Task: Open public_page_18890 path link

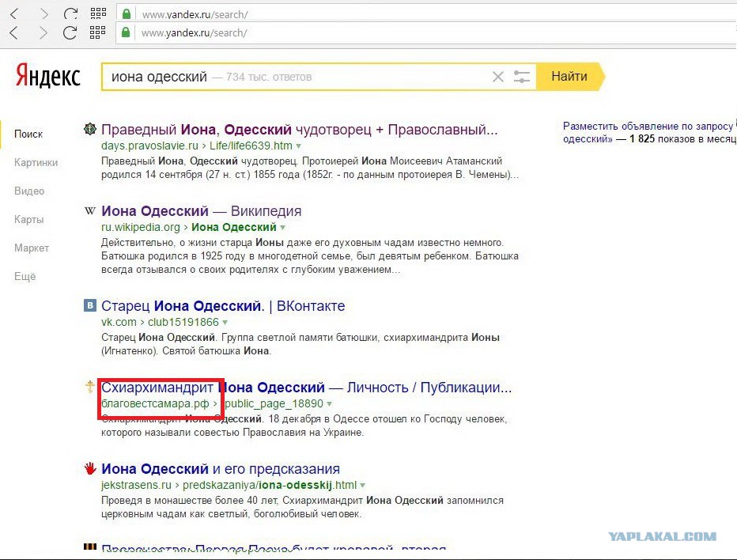Action: pos(274,403)
